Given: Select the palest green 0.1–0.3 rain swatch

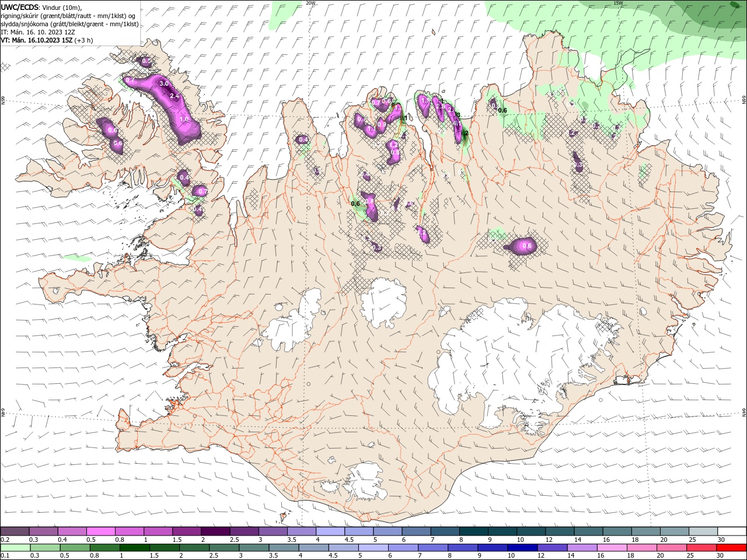Looking at the screenshot, I should 15,548.
